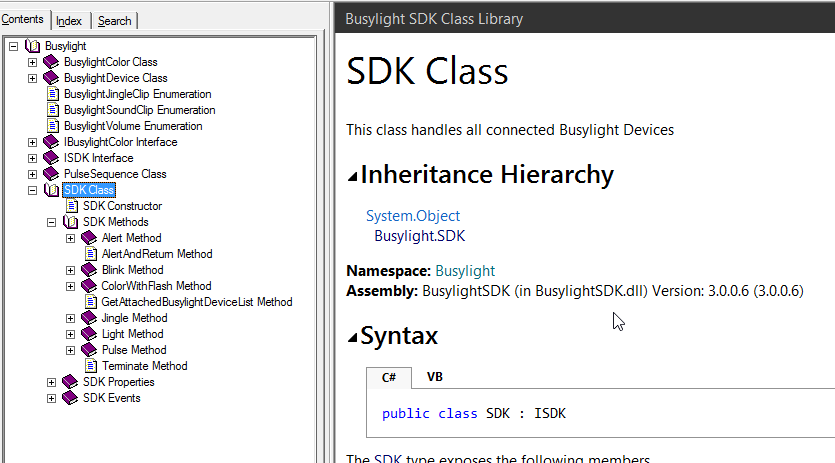Click the book icon beside Pulse Method

coord(89,350)
